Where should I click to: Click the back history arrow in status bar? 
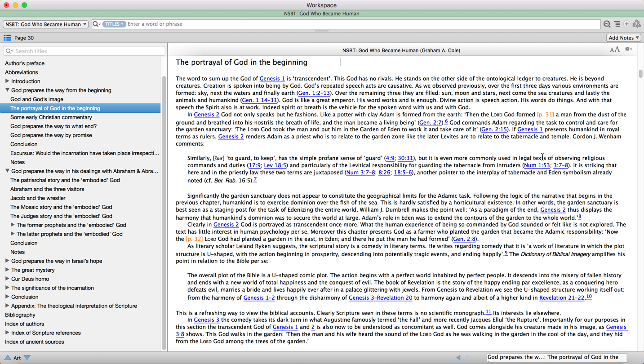[x=458, y=358]
